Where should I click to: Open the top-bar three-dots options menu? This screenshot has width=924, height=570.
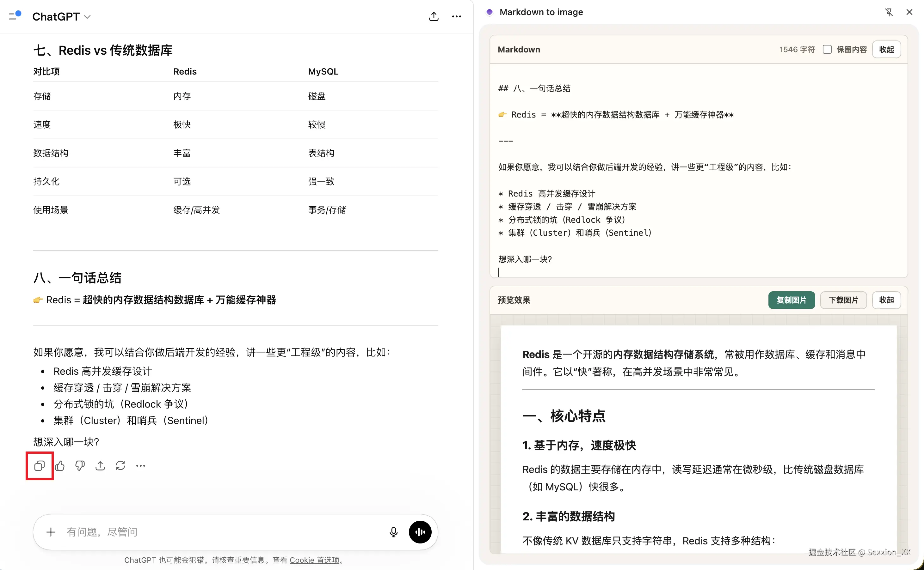[457, 16]
